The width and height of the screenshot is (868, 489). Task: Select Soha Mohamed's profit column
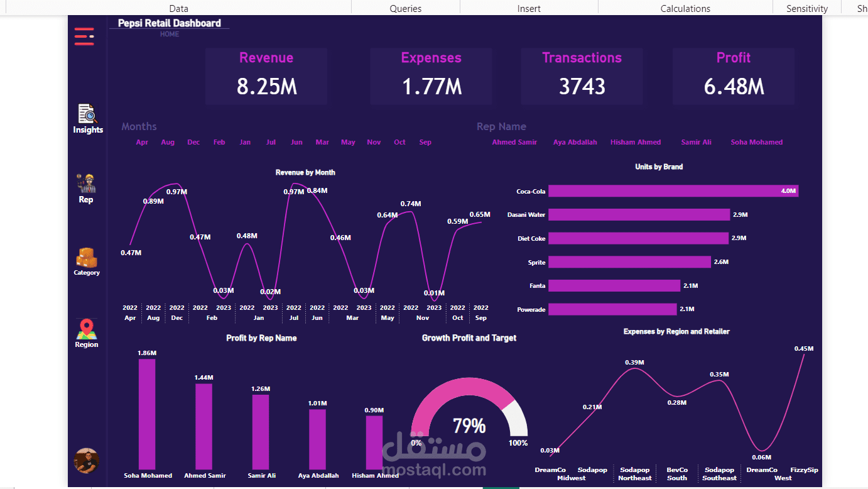click(147, 414)
